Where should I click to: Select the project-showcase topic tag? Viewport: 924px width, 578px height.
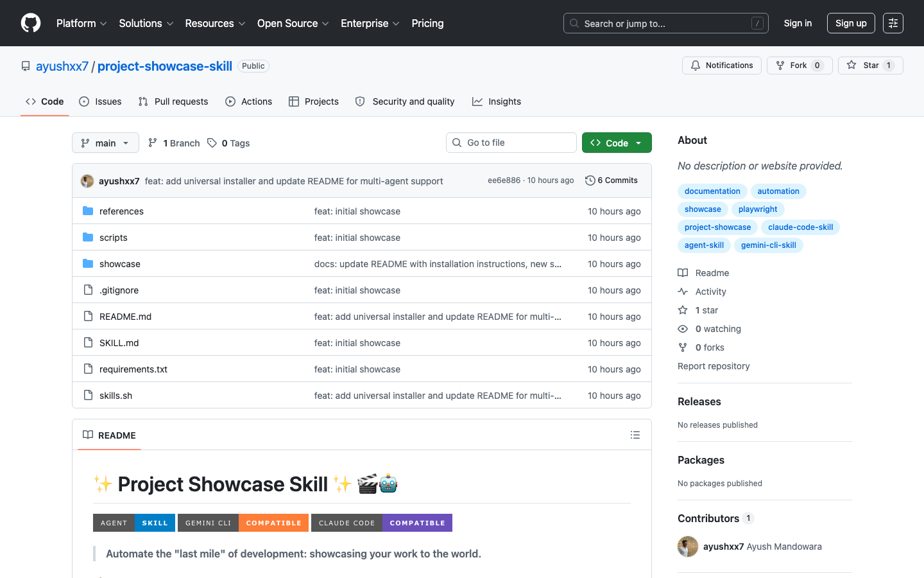[x=717, y=227]
